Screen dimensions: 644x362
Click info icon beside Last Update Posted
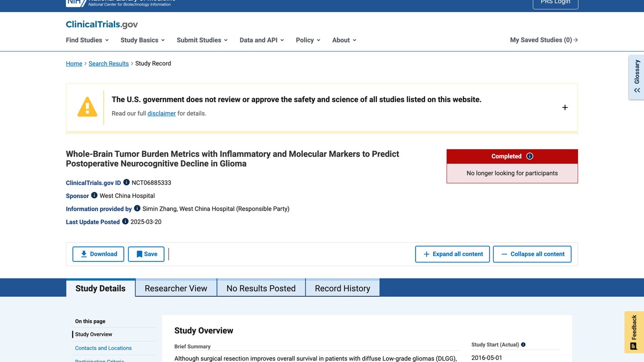125,221
